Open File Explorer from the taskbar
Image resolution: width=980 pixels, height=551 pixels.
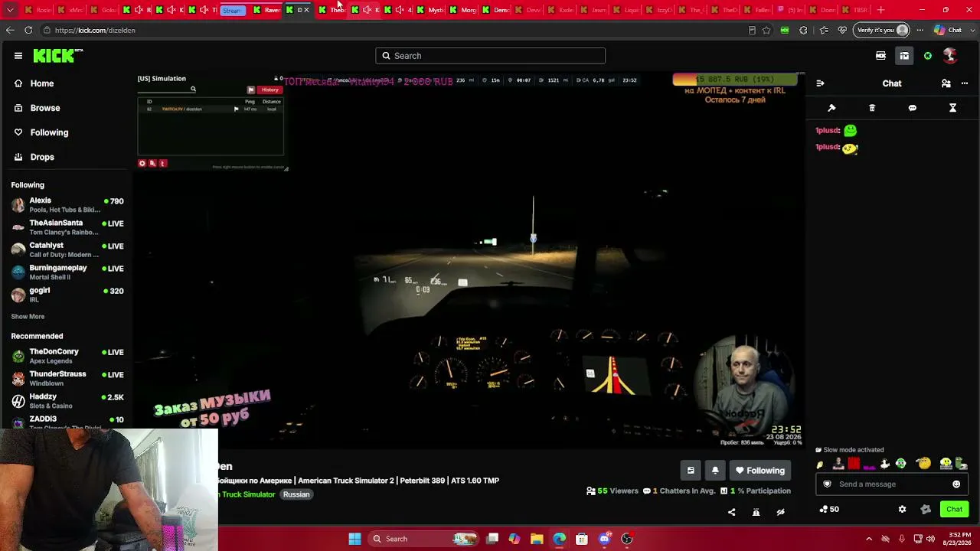pyautogui.click(x=537, y=539)
